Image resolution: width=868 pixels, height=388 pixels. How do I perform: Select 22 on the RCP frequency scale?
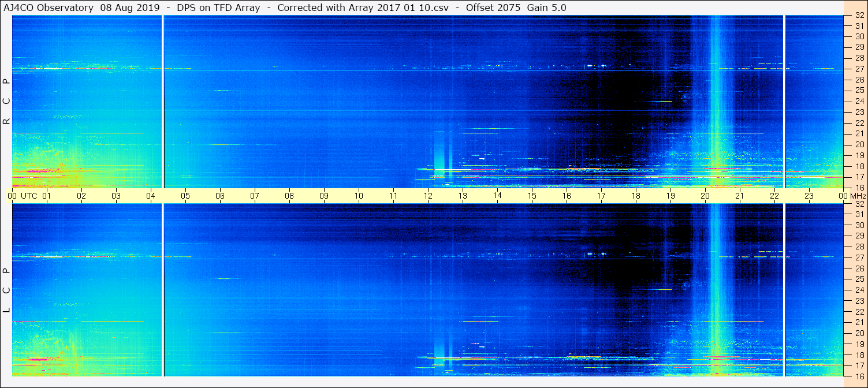tap(859, 123)
